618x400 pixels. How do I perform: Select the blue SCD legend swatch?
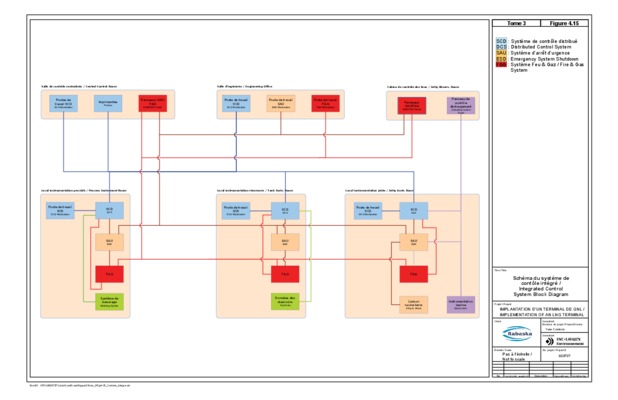(x=501, y=41)
